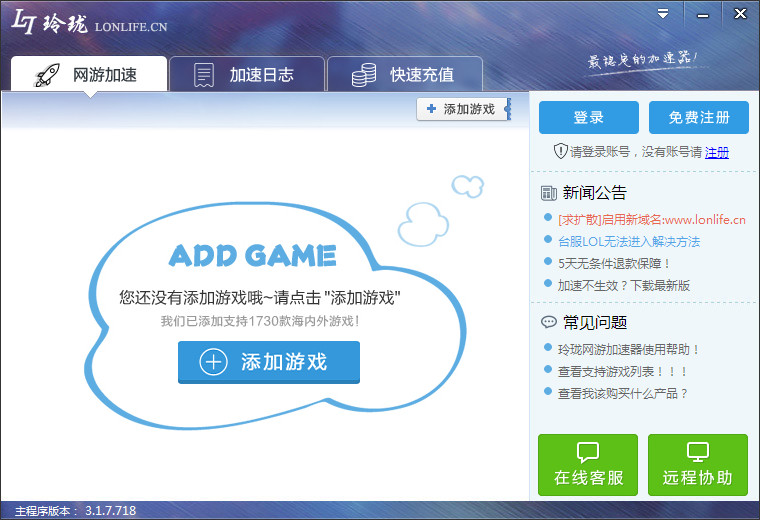The image size is (760, 520).
Task: Open 玲珑网游加速器使用帮助 FAQ
Action: click(629, 349)
